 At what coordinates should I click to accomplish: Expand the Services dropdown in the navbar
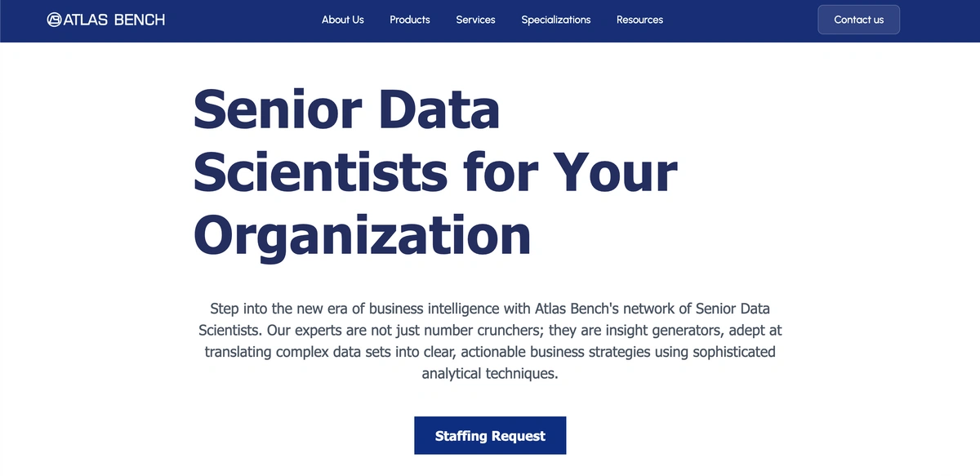(475, 20)
